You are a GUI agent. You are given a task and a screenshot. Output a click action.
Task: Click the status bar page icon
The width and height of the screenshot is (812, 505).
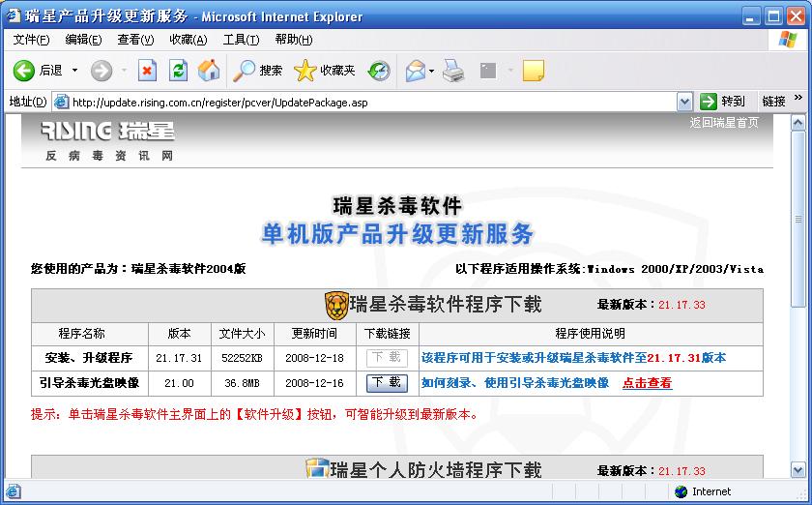14,491
